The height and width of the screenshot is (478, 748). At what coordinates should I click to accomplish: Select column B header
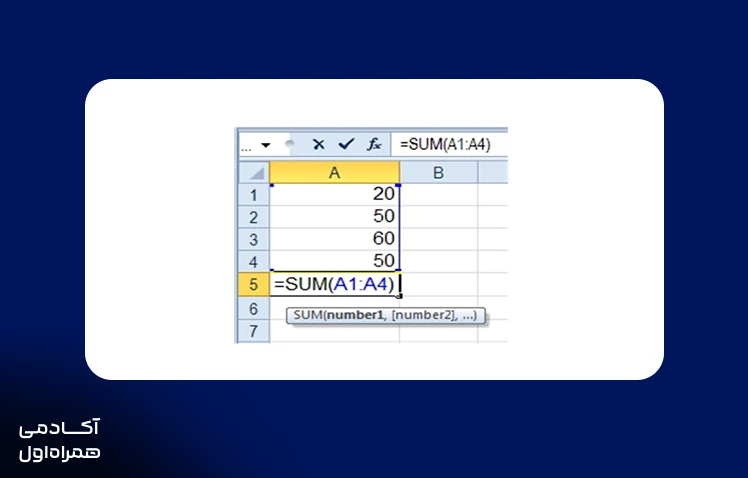tap(438, 172)
